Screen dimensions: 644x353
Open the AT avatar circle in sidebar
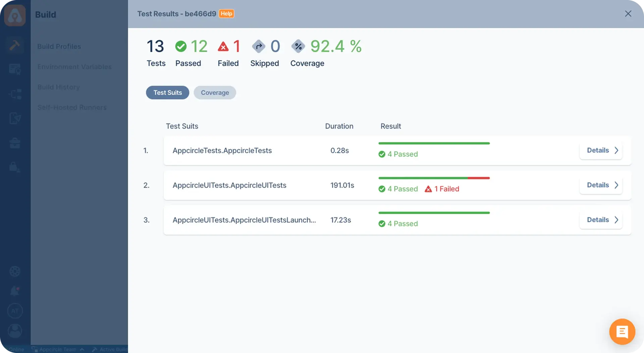(15, 311)
